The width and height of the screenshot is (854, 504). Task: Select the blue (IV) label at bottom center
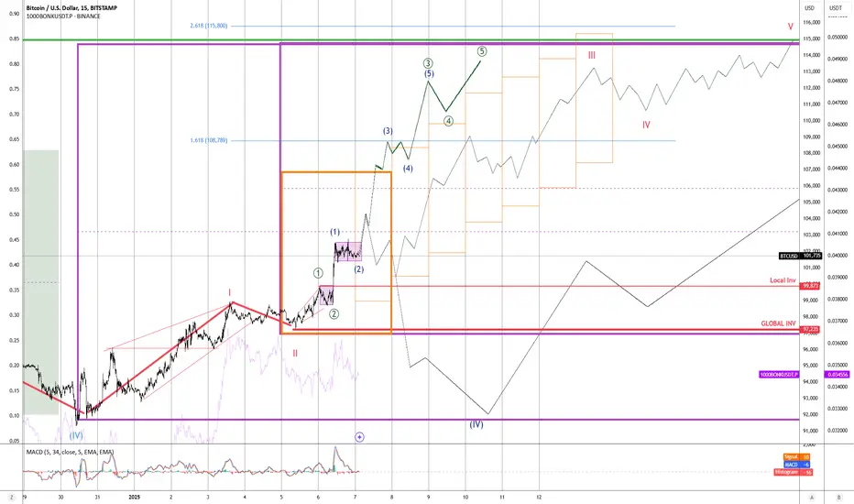(x=476, y=424)
